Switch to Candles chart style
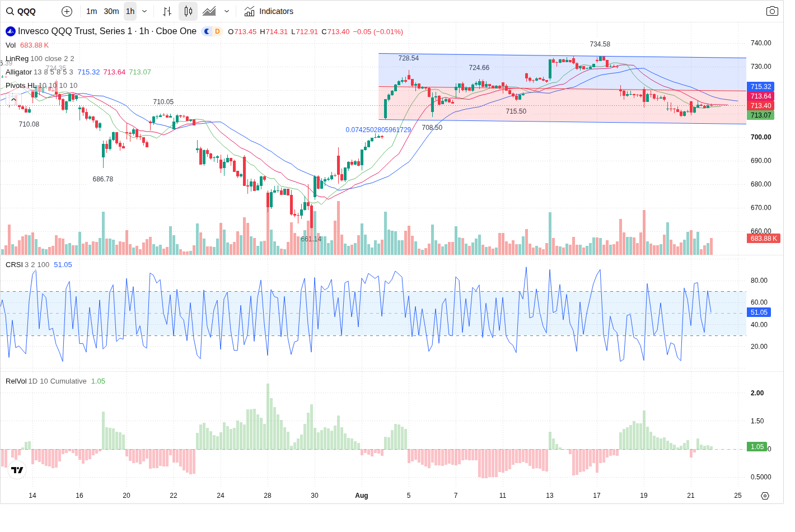Viewport: 795px width, 532px height. [x=188, y=11]
